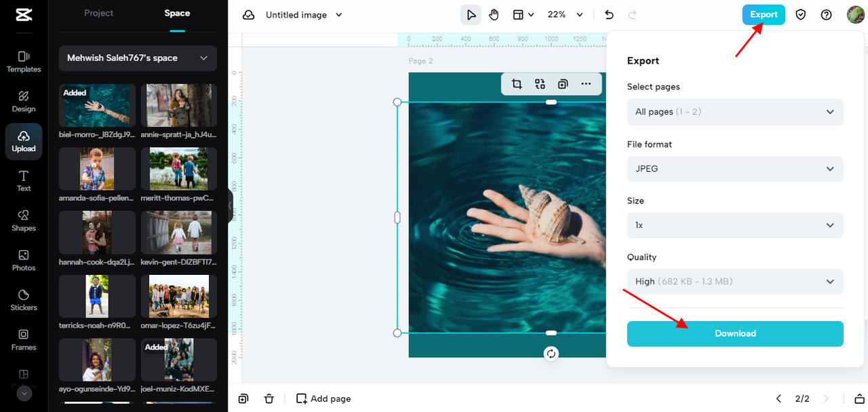Image resolution: width=868 pixels, height=412 pixels.
Task: Open the Frames panel
Action: pyautogui.click(x=24, y=339)
